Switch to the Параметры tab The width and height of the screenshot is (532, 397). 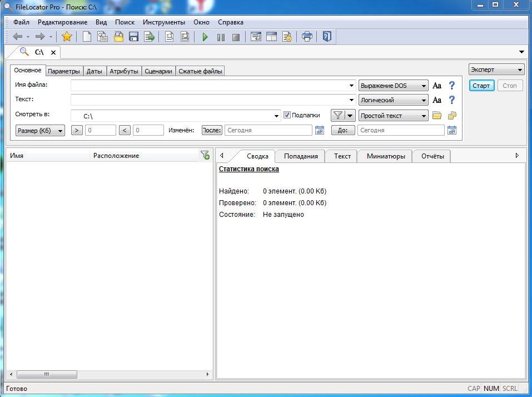point(64,71)
